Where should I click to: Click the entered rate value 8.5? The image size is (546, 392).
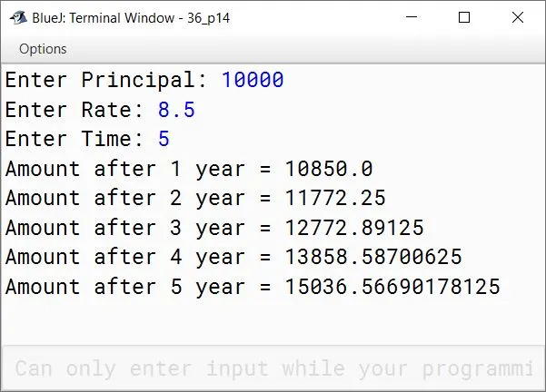pos(176,110)
